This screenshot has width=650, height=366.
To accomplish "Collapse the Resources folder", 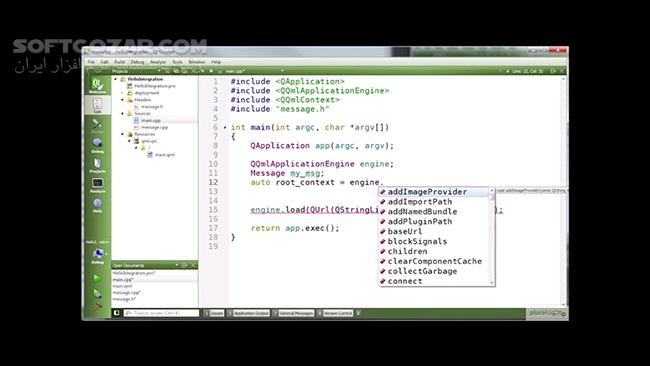I will [x=122, y=134].
